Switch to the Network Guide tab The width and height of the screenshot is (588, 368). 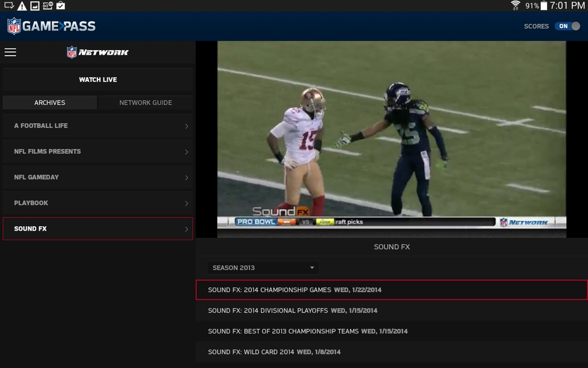click(x=146, y=102)
